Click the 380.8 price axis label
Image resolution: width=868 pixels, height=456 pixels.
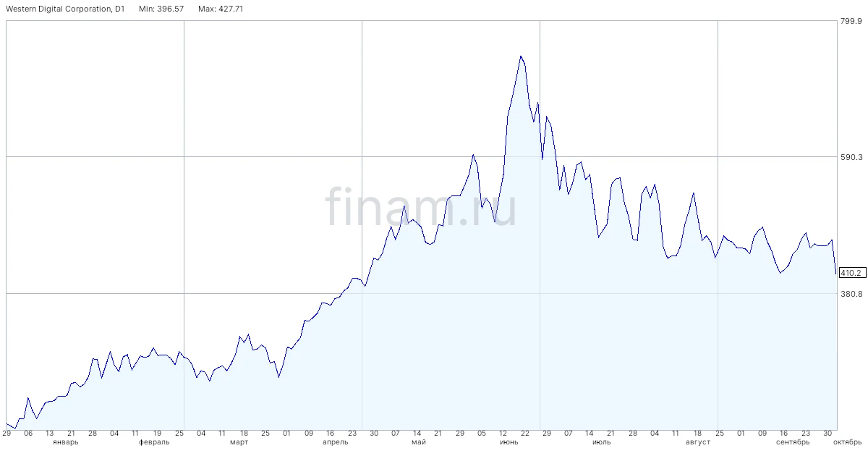click(851, 294)
